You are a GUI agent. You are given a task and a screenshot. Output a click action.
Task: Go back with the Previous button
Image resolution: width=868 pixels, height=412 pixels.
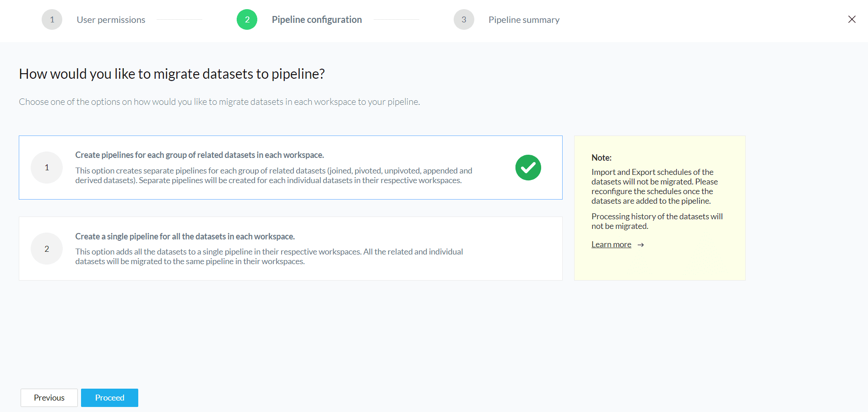[49, 398]
